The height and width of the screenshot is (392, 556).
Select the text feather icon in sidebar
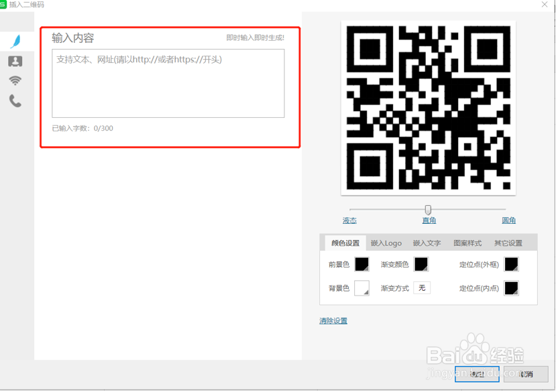point(15,42)
